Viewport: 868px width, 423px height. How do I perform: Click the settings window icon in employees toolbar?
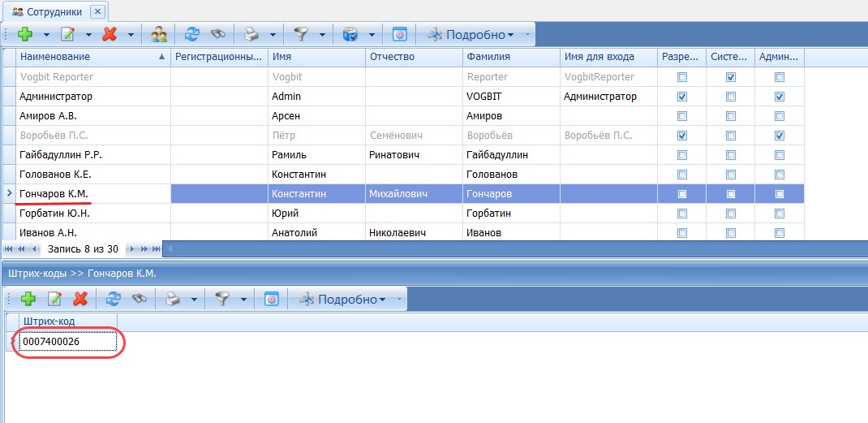(400, 34)
